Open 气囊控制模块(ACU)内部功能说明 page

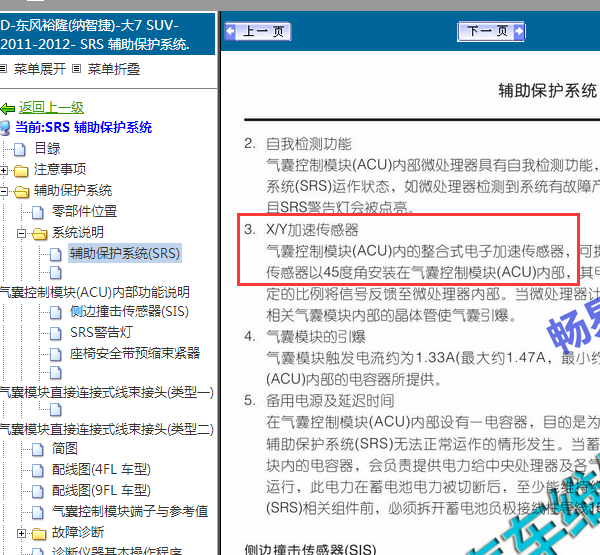coord(95,292)
